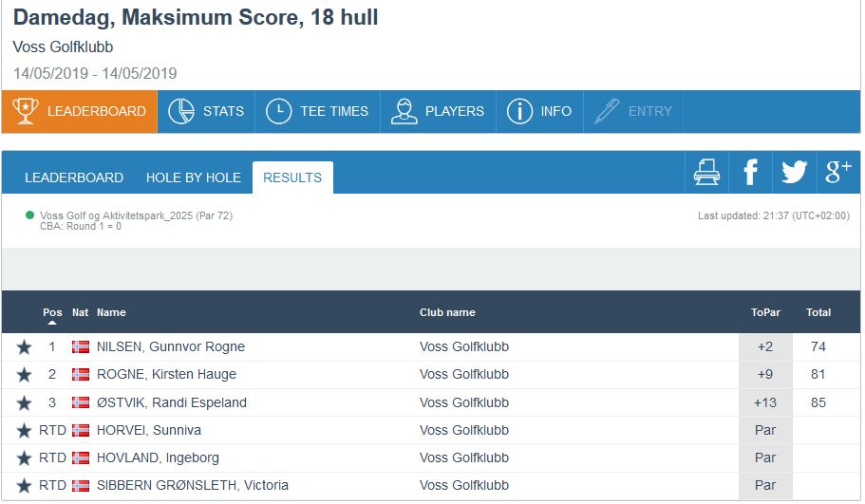Favorite Nilsen, Gunnvor Rogne with star

click(24, 347)
